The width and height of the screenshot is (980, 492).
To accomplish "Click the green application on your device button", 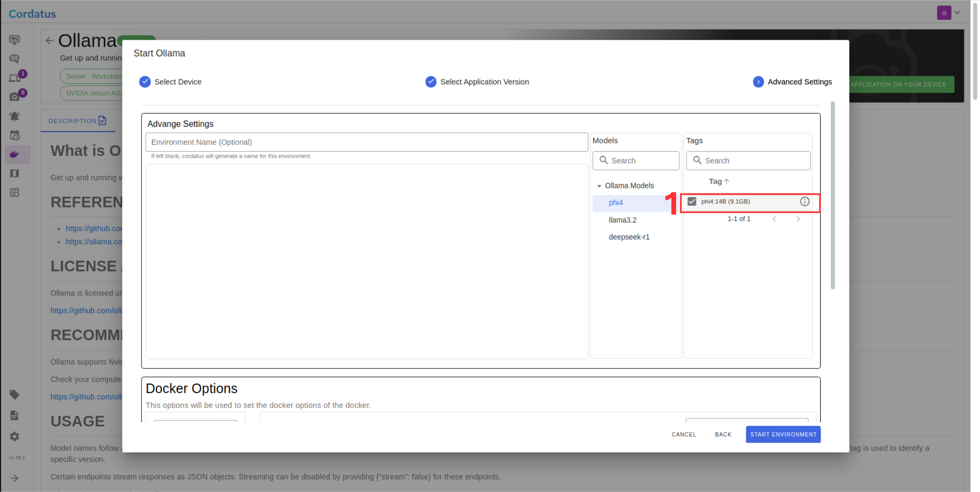I will pos(901,84).
